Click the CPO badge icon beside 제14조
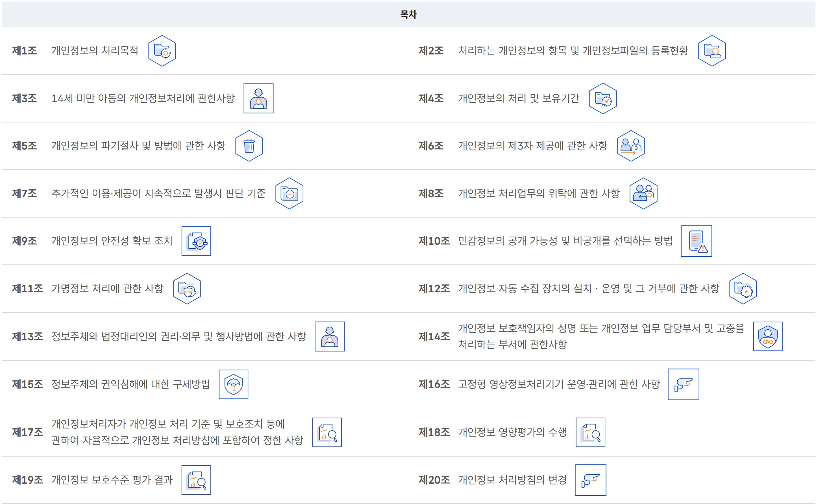The image size is (816, 504). point(768,336)
